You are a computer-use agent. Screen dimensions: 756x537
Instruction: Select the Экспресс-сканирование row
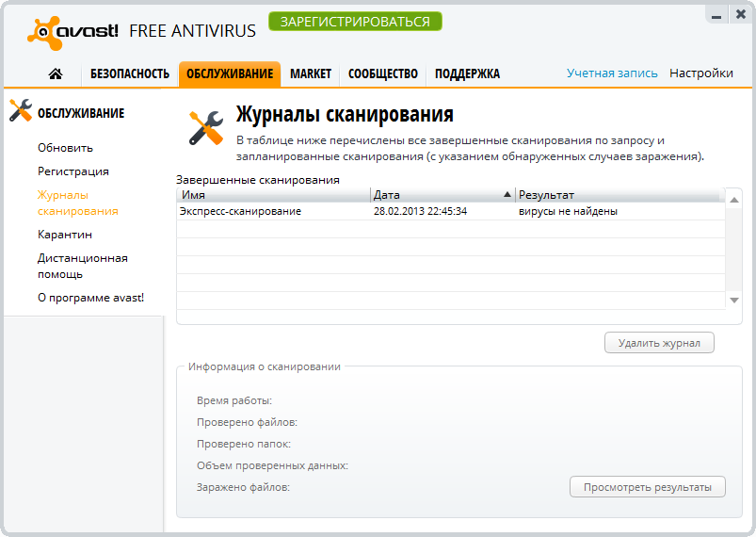tap(451, 211)
